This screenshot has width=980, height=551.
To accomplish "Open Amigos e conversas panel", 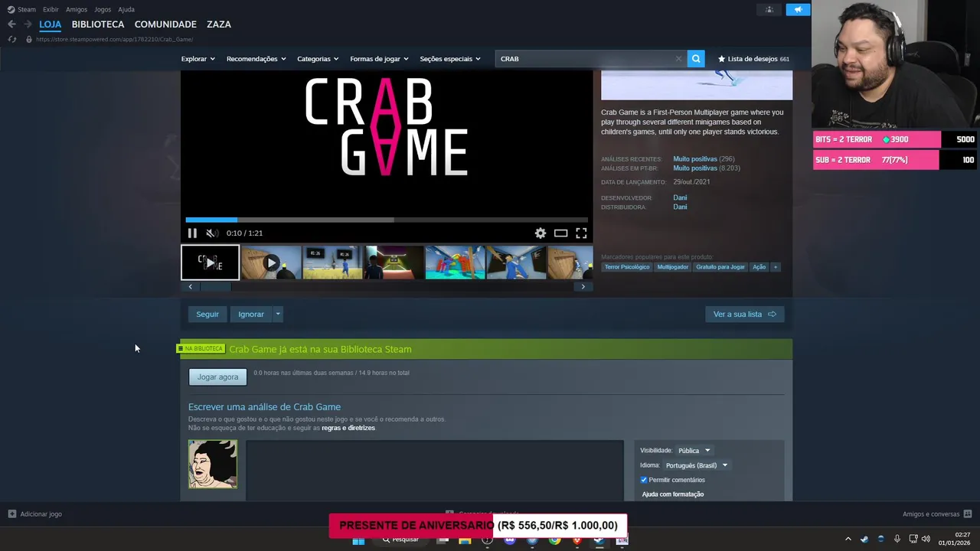I will 937,514.
